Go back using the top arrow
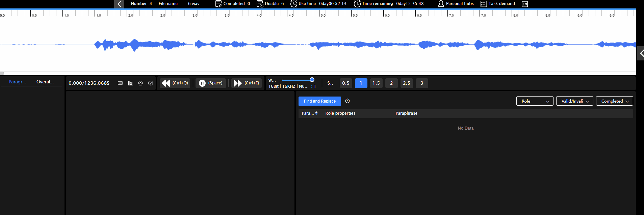This screenshot has height=215, width=644. coord(119,4)
